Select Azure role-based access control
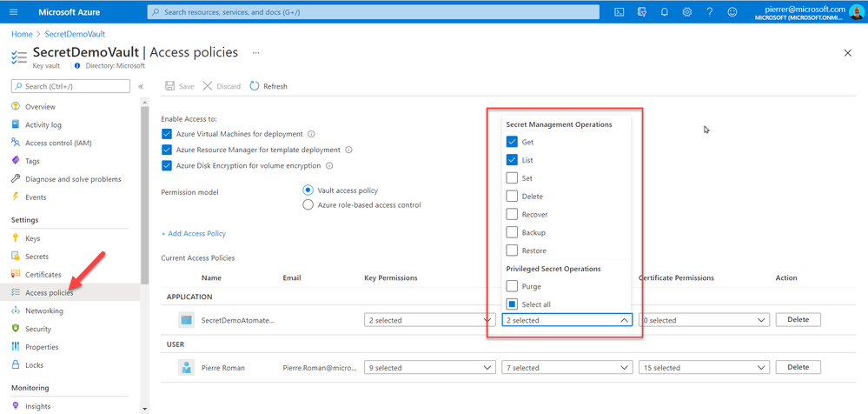Screen dimensions: 868x414 [308, 205]
